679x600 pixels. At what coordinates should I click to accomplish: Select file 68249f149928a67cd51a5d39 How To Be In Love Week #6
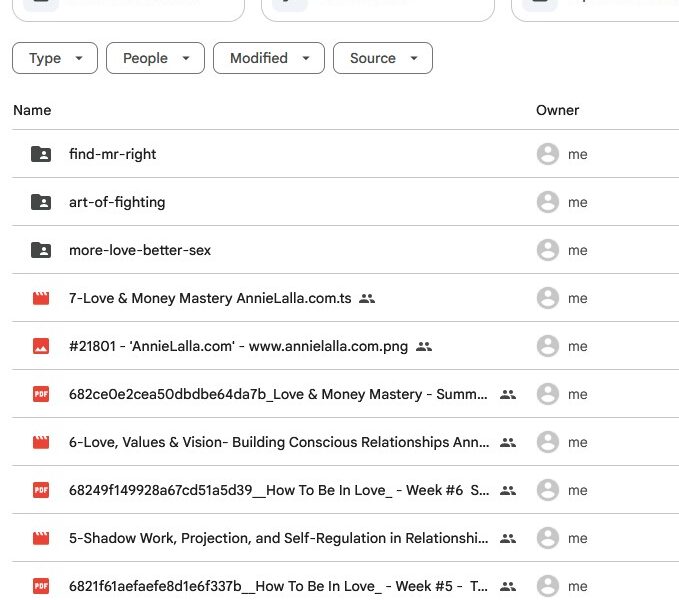coord(279,490)
